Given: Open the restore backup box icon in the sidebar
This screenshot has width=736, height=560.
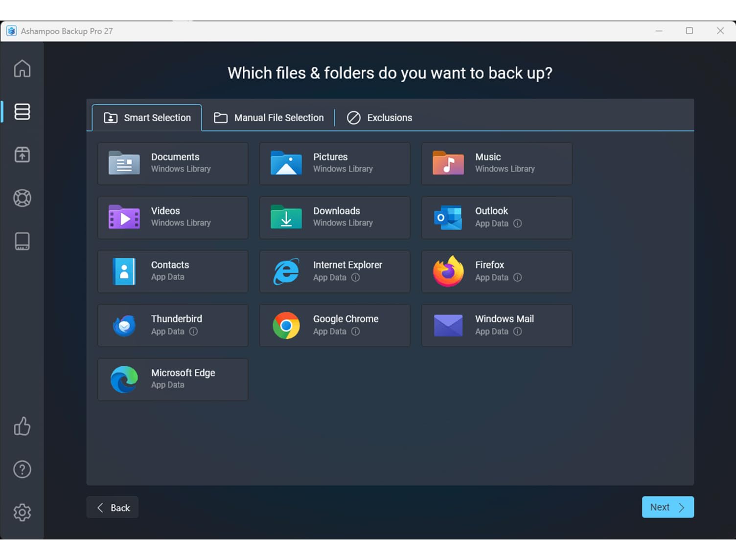Looking at the screenshot, I should 22,155.
